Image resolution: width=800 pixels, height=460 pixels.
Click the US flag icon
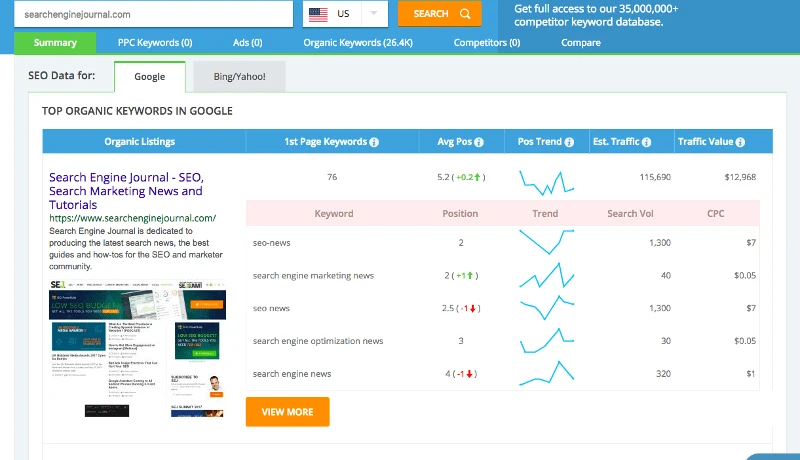tap(319, 14)
